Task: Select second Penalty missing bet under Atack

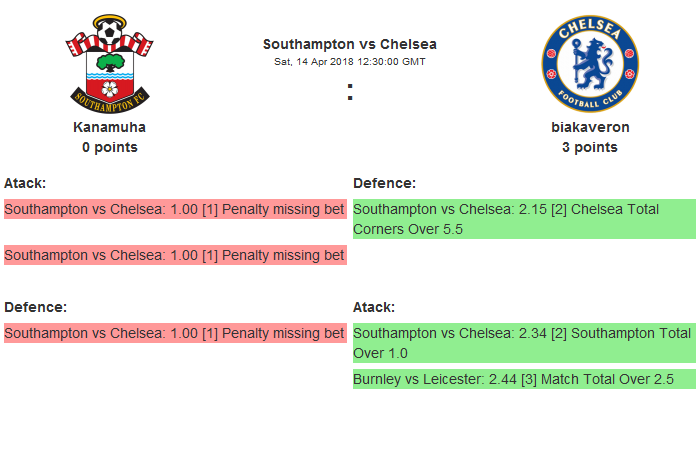Action: pyautogui.click(x=175, y=255)
